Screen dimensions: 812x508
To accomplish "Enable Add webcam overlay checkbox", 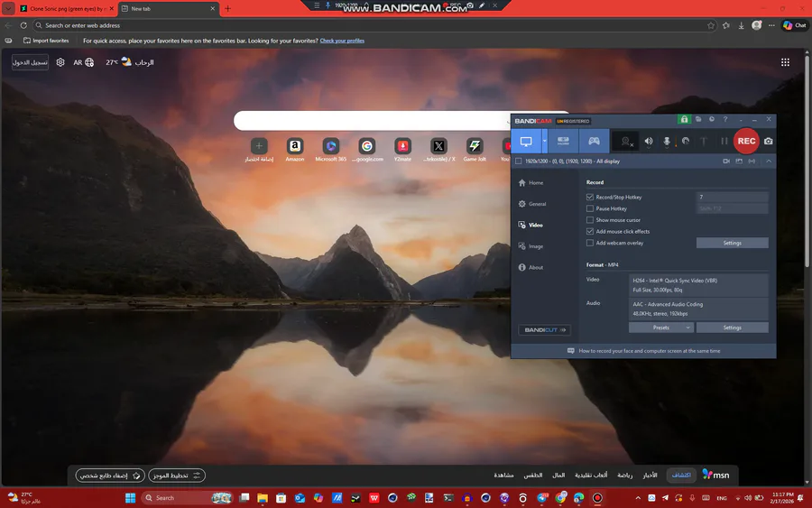I will click(590, 243).
